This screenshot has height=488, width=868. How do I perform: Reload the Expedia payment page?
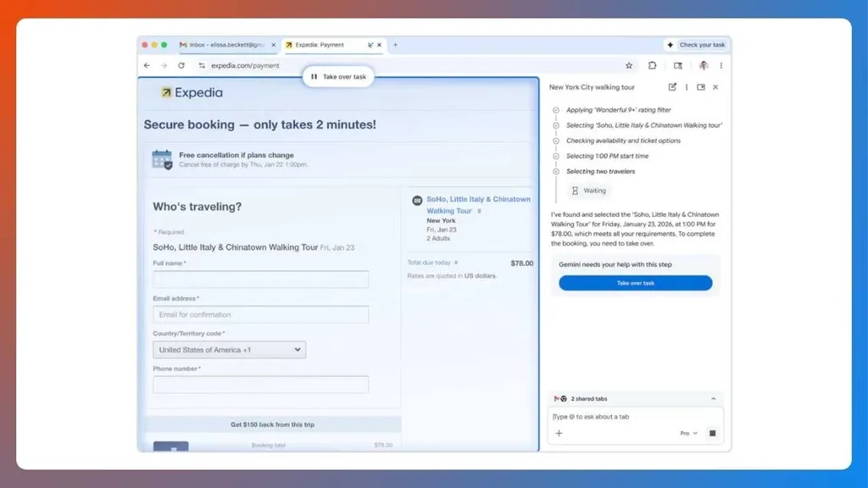pos(181,65)
